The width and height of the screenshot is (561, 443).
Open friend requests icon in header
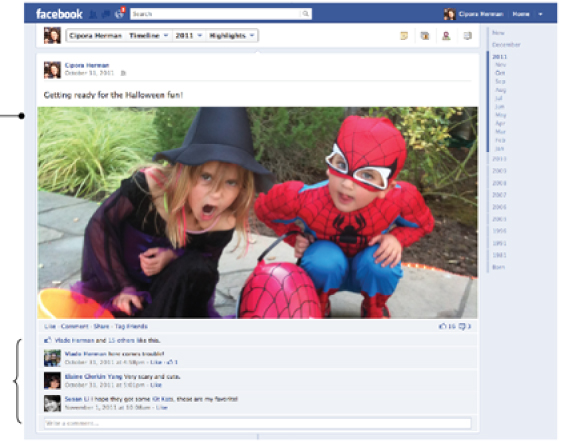pyautogui.click(x=93, y=14)
